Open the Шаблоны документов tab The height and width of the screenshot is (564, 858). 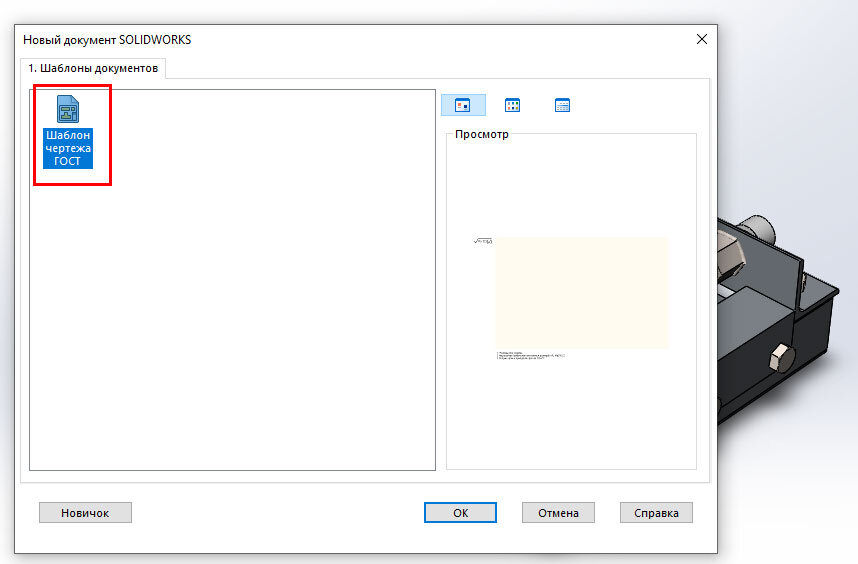(x=93, y=68)
